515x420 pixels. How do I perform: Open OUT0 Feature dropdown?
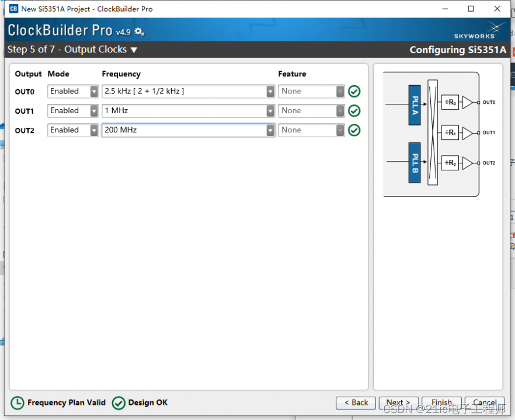311,91
